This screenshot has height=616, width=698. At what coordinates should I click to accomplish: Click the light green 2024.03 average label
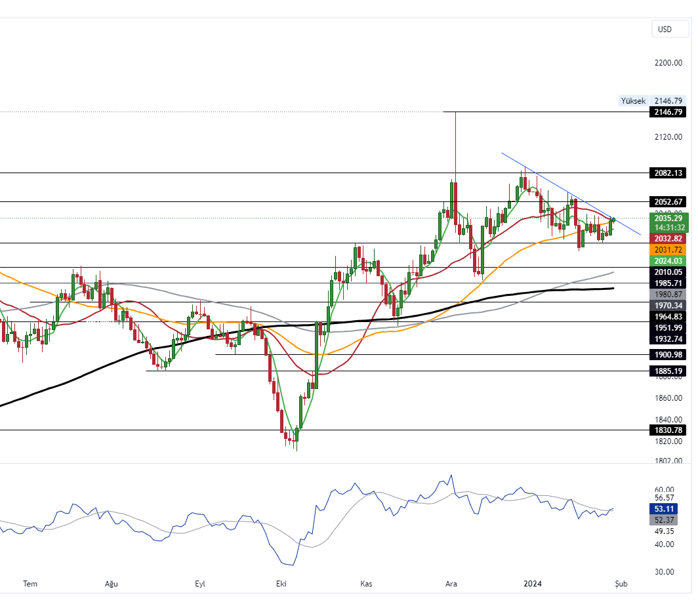[x=668, y=261]
